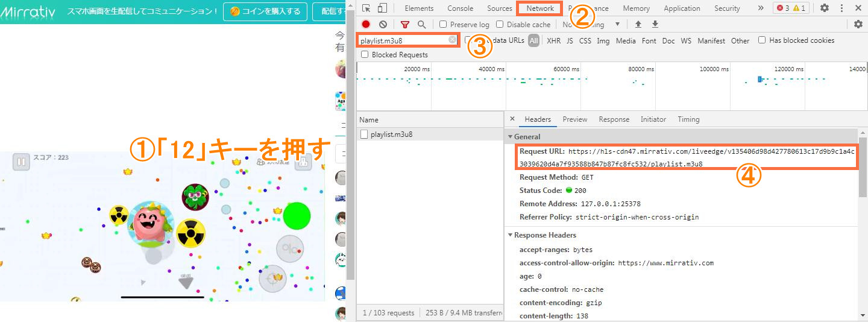Image resolution: width=868 pixels, height=322 pixels.
Task: Switch to the Security tab
Action: tap(727, 8)
